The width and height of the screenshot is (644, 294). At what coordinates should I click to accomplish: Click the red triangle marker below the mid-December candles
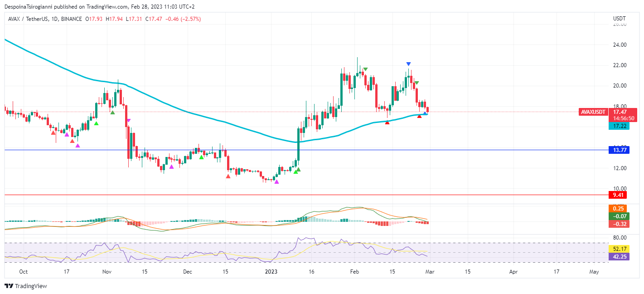pos(228,176)
